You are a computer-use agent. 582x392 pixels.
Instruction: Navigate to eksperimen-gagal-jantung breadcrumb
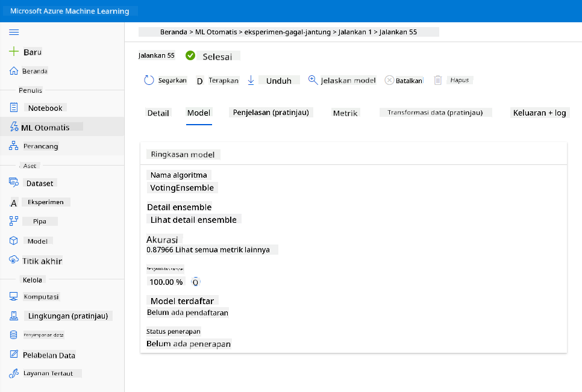pyautogui.click(x=287, y=32)
